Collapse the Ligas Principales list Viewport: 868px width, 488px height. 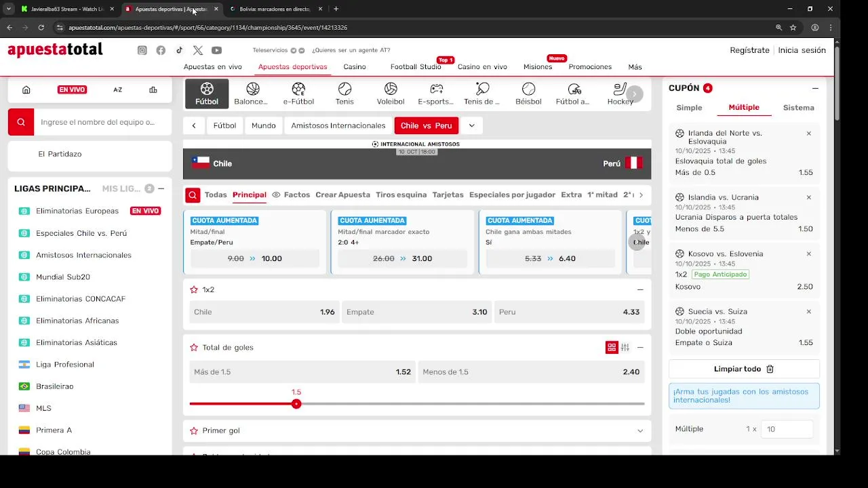pyautogui.click(x=161, y=188)
